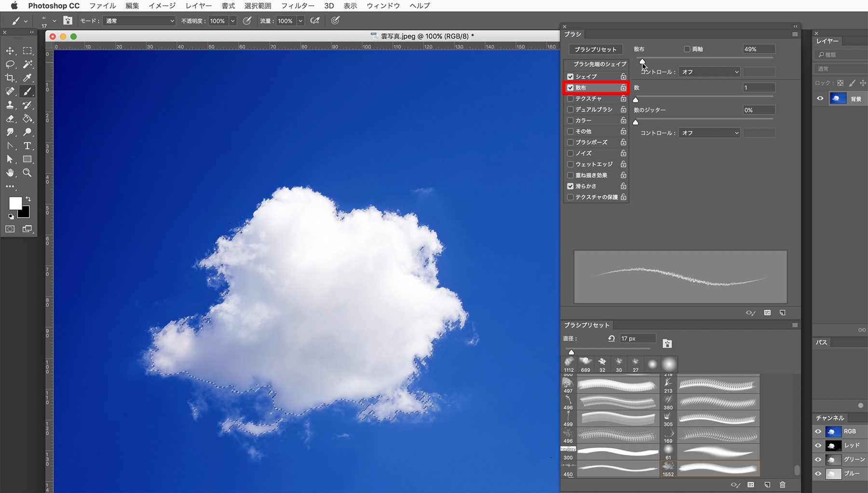Open the 散布 コントロール dropdown

[x=709, y=72]
